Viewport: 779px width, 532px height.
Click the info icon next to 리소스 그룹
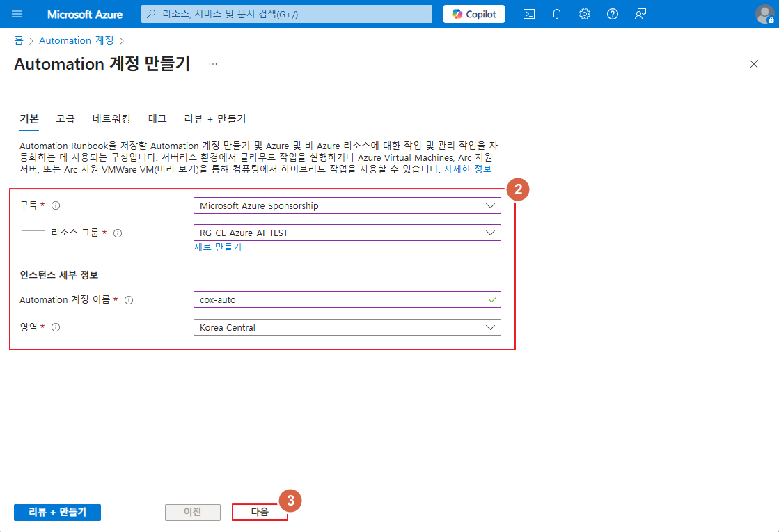(118, 233)
